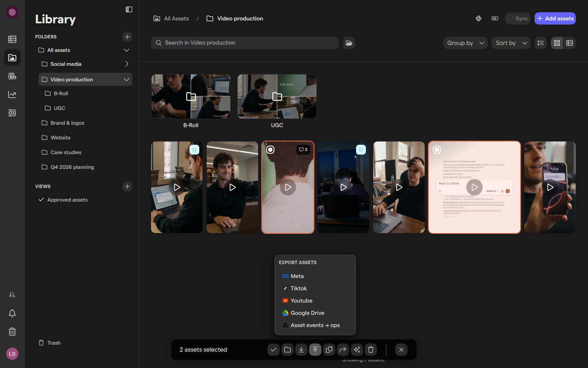The image size is (588, 368).
Task: Export assets to Meta
Action: (315, 276)
